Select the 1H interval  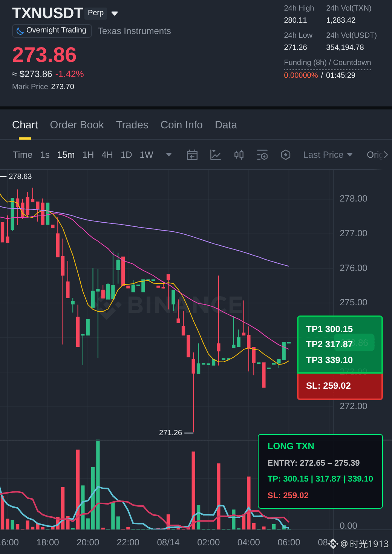(88, 155)
